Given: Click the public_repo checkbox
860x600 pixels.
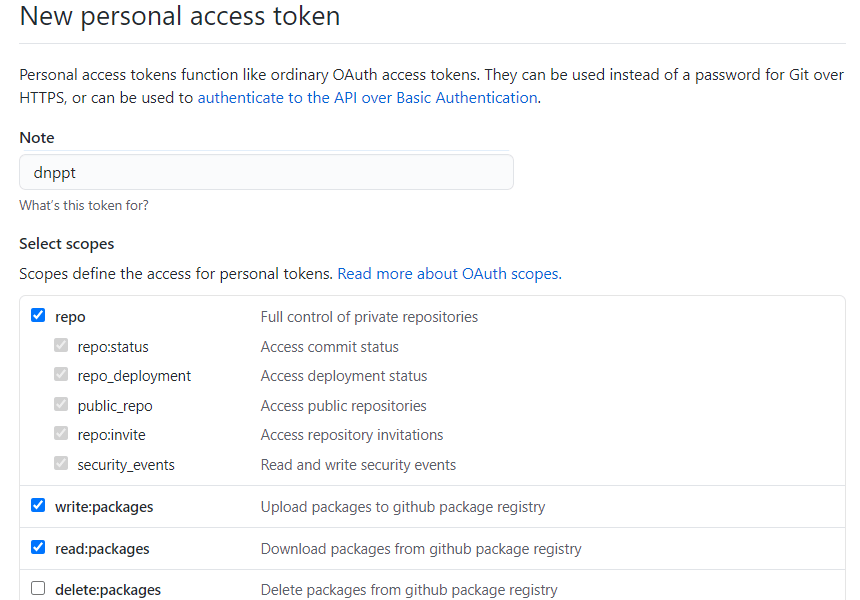Looking at the screenshot, I should [x=61, y=404].
